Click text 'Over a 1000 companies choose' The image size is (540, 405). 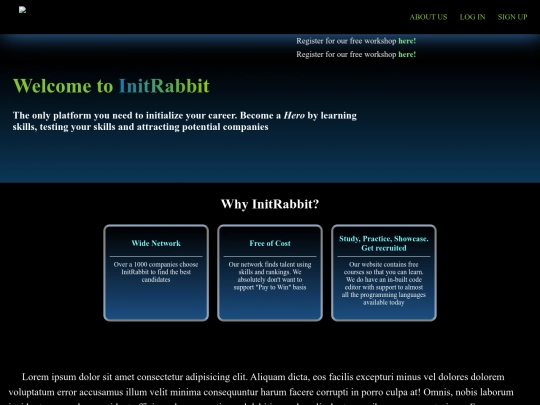pos(156,264)
